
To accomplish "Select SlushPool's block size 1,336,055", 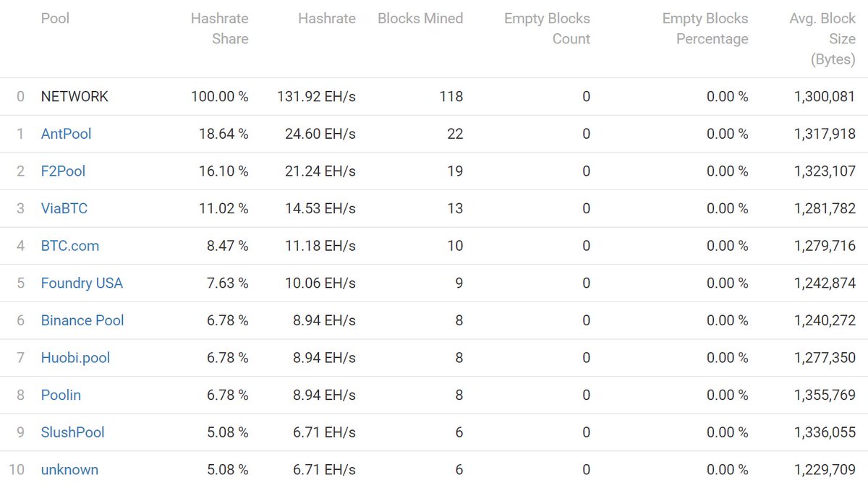I will point(825,432).
